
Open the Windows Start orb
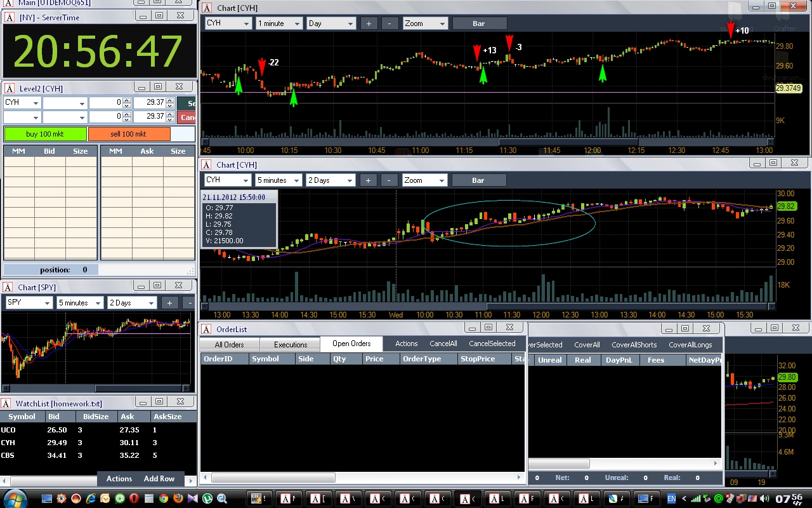coord(15,498)
